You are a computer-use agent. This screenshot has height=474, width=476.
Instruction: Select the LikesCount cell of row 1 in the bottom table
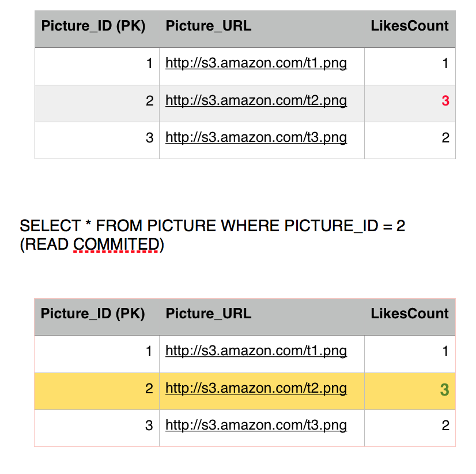(x=410, y=351)
